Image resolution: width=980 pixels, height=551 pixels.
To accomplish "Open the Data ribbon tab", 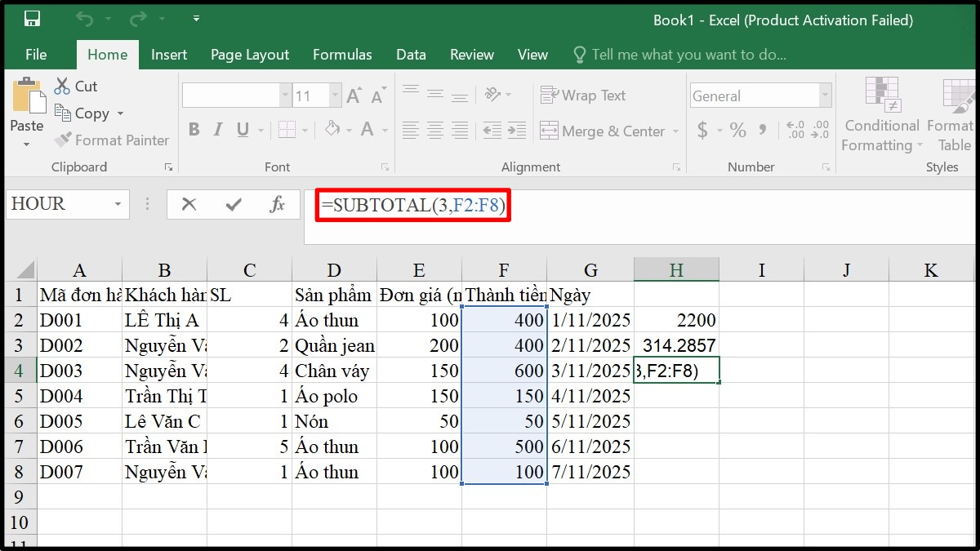I will 411,55.
